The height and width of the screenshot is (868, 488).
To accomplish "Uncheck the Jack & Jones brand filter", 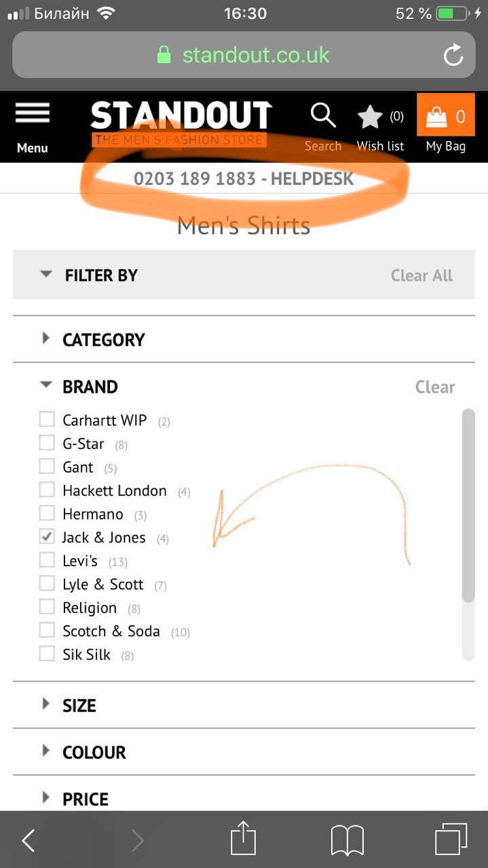I will click(46, 536).
